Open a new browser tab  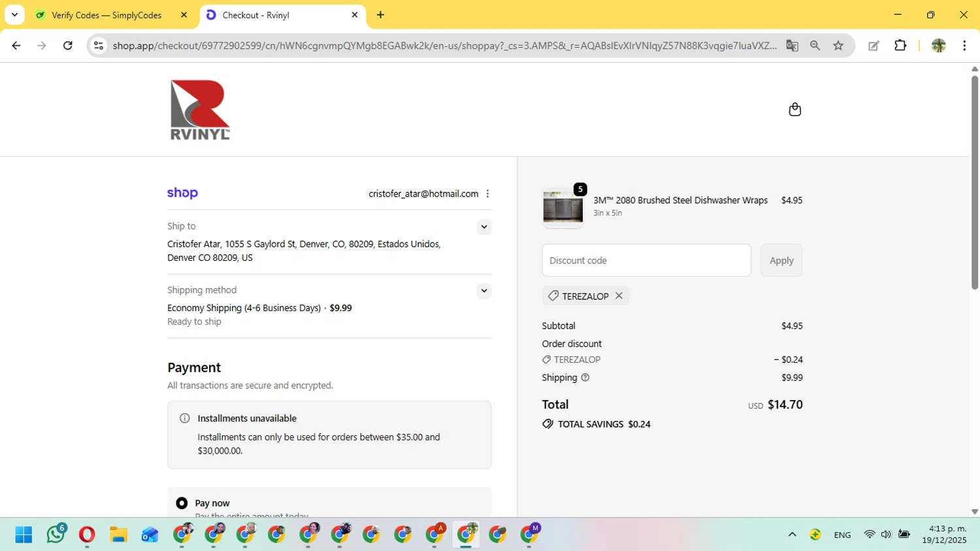[x=380, y=15]
